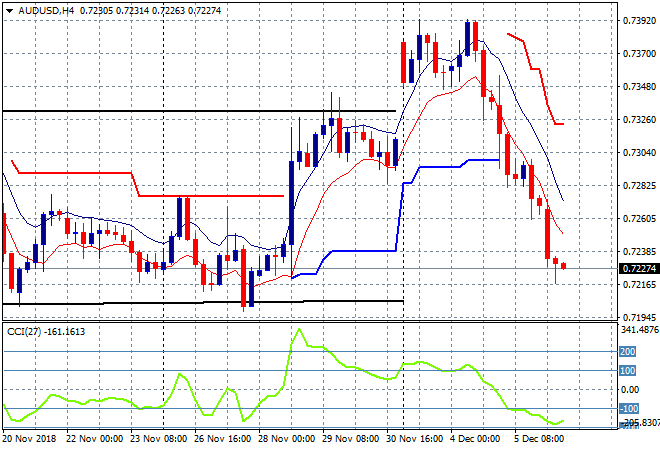Click the 26 Nov 16:00 time label
Screen dimensions: 660x450
(223, 439)
